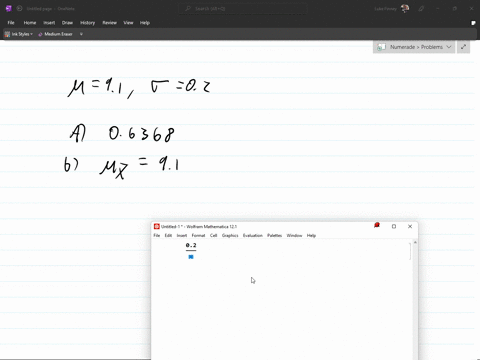Click the OneNote search box
Viewport: 480px width, 360px height.
coord(243,8)
